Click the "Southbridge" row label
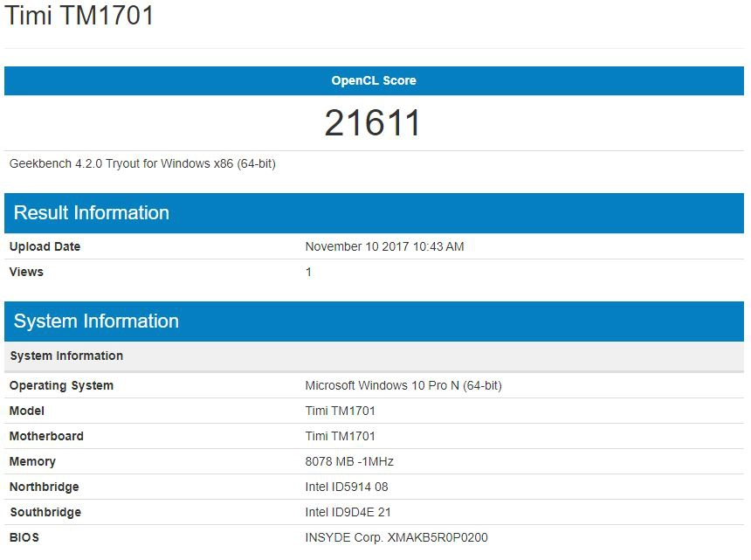Image resolution: width=751 pixels, height=560 pixels. click(45, 513)
